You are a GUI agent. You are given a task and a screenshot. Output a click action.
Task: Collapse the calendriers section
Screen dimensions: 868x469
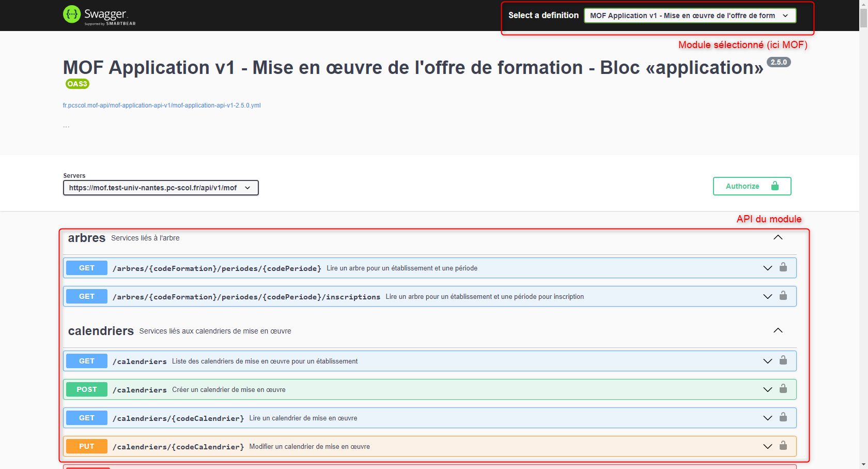(778, 330)
